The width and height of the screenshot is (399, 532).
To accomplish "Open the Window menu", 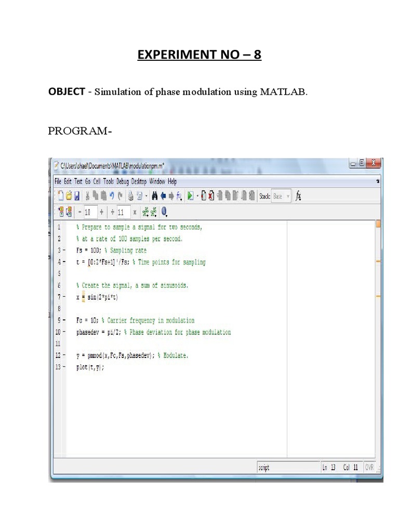I will tap(157, 181).
